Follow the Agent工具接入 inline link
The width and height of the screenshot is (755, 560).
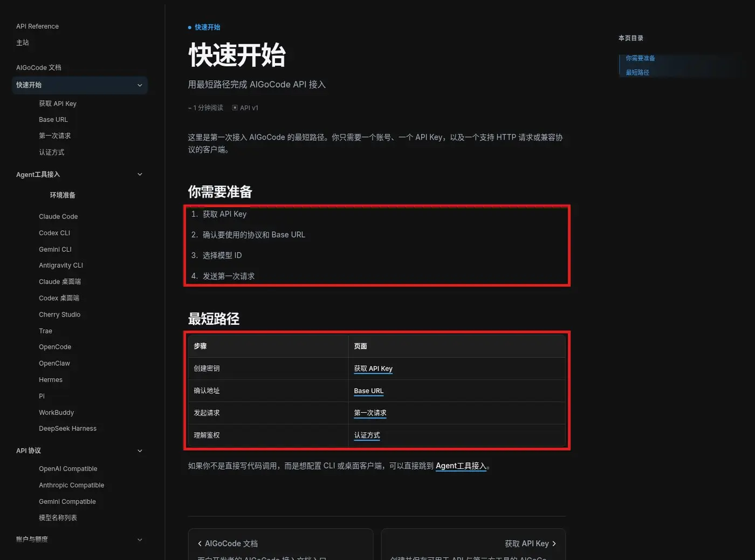coord(461,466)
